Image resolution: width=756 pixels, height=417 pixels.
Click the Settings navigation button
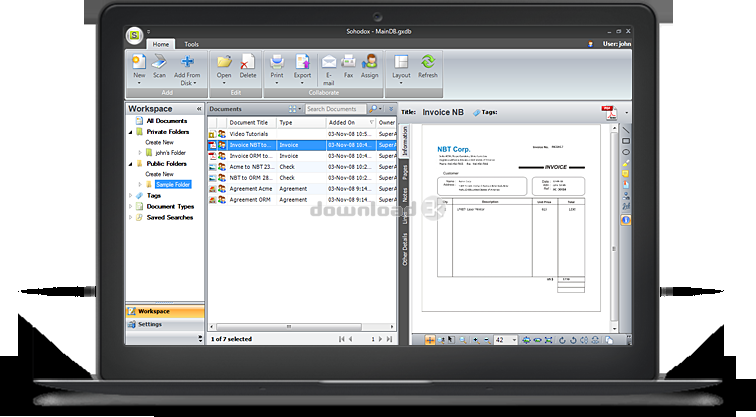[x=165, y=324]
